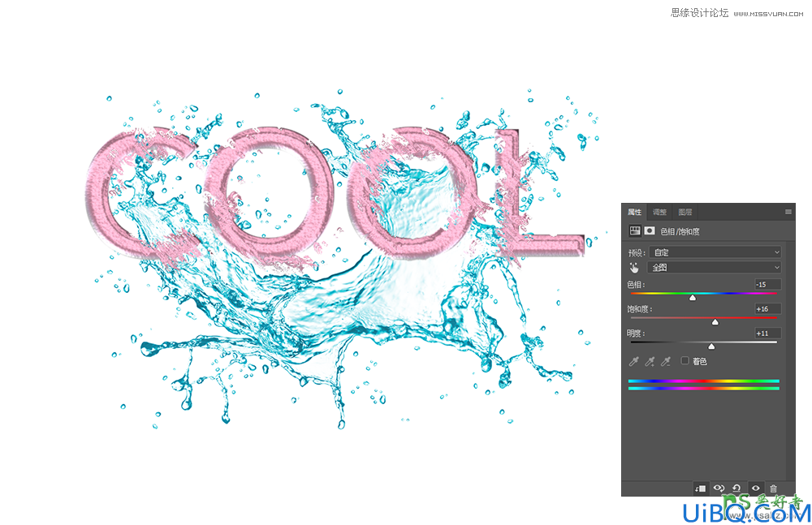Click the 色相 label text

(636, 284)
